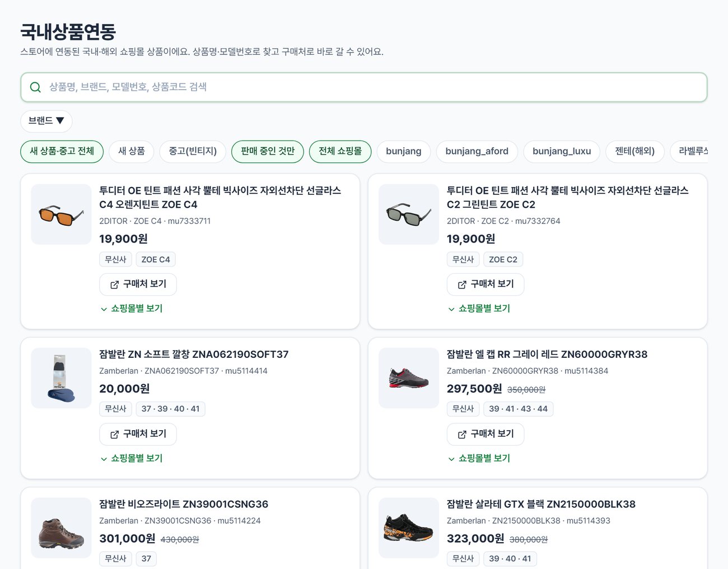Open orange ZOE C4 sunglasses thumbnail
The height and width of the screenshot is (569, 728).
click(x=61, y=214)
